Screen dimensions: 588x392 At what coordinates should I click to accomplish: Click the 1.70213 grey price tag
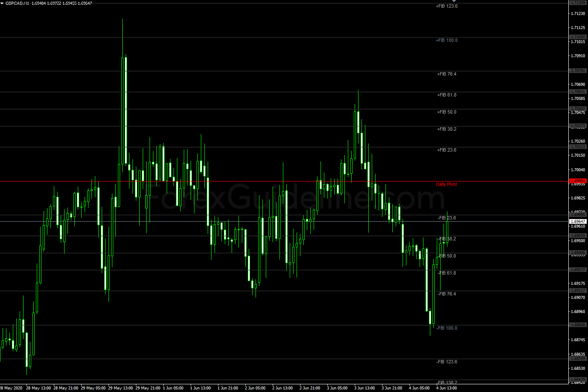point(578,147)
